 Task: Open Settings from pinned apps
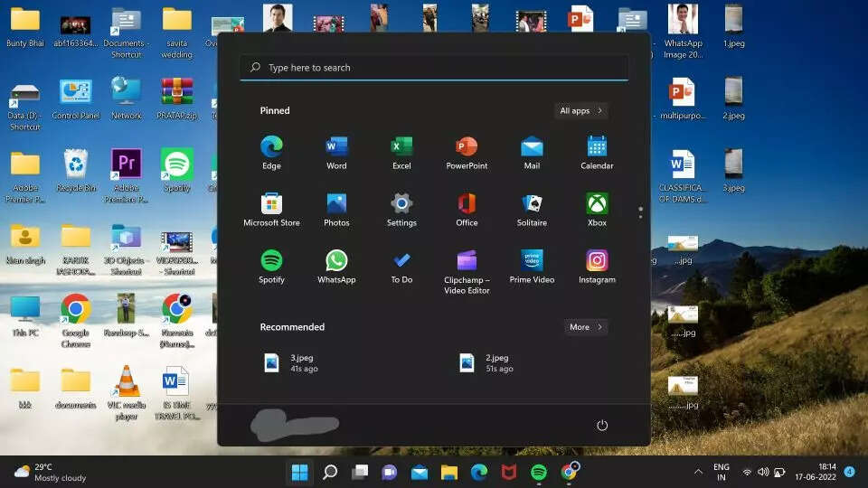(x=401, y=210)
